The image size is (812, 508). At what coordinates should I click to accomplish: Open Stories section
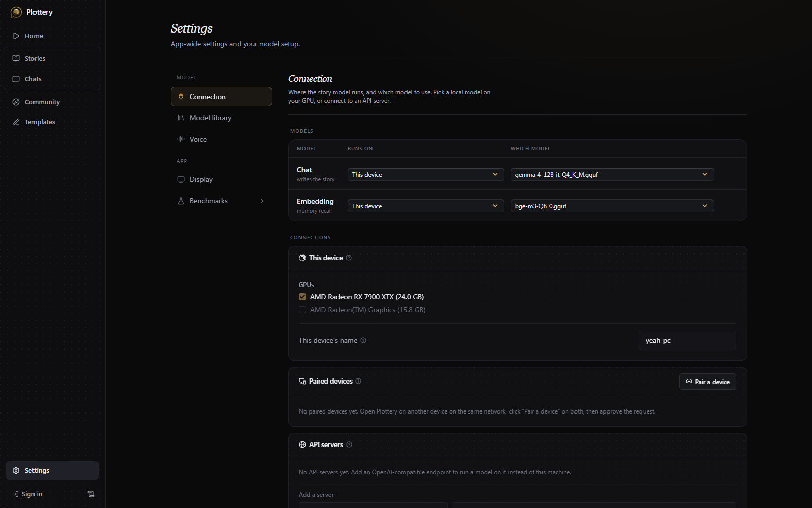coord(53,59)
